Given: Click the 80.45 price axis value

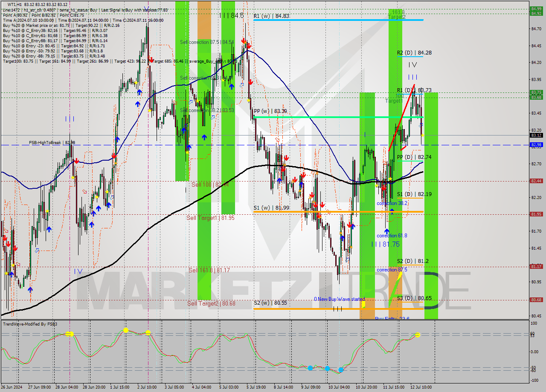Looking at the screenshot, I should point(536,316).
